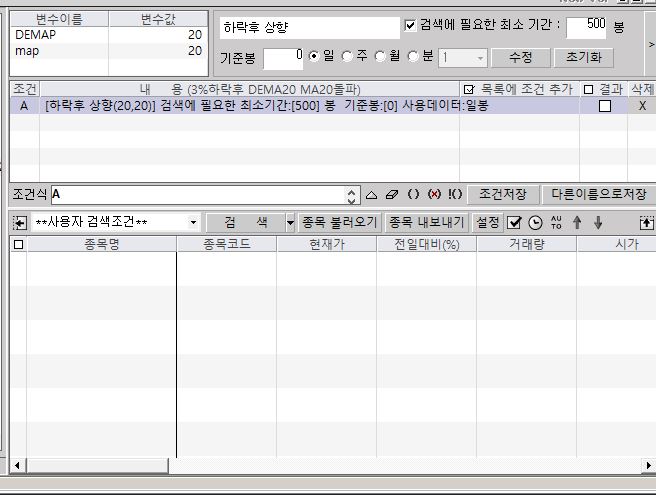Open the minute interval dropdown showing 1
Image resolution: width=656 pixels, height=495 pixels.
481,58
